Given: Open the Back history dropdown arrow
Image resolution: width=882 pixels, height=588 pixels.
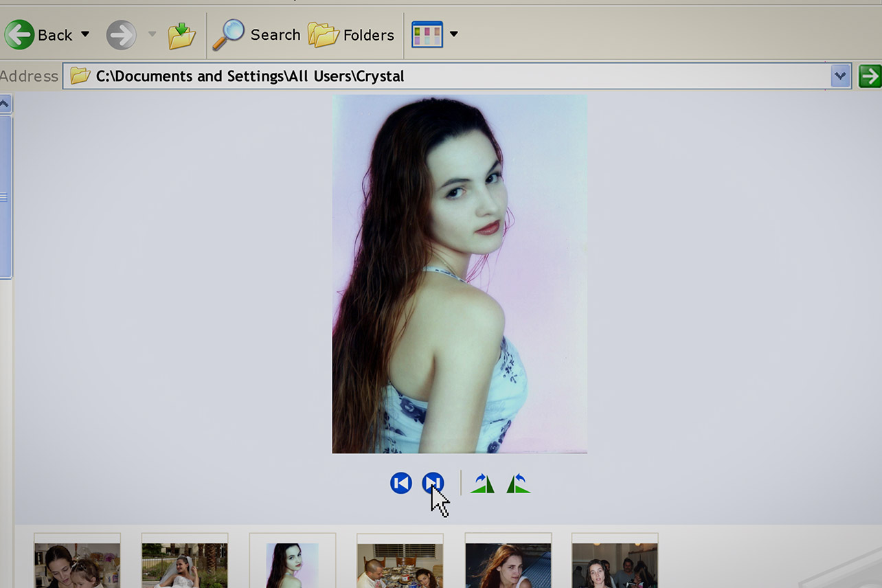Looking at the screenshot, I should coord(85,34).
